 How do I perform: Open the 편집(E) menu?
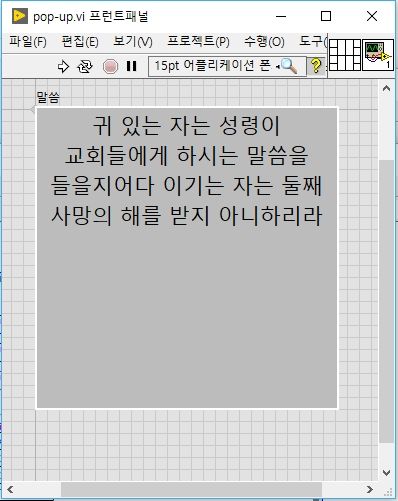point(80,42)
